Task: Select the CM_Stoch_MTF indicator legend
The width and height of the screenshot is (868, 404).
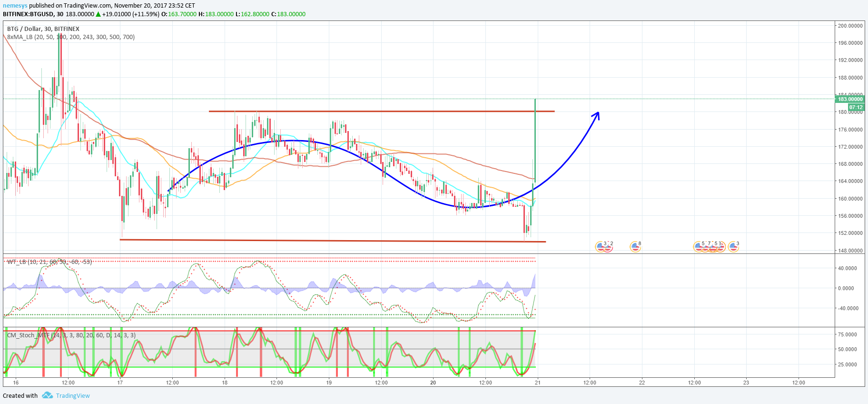Action: [x=71, y=335]
